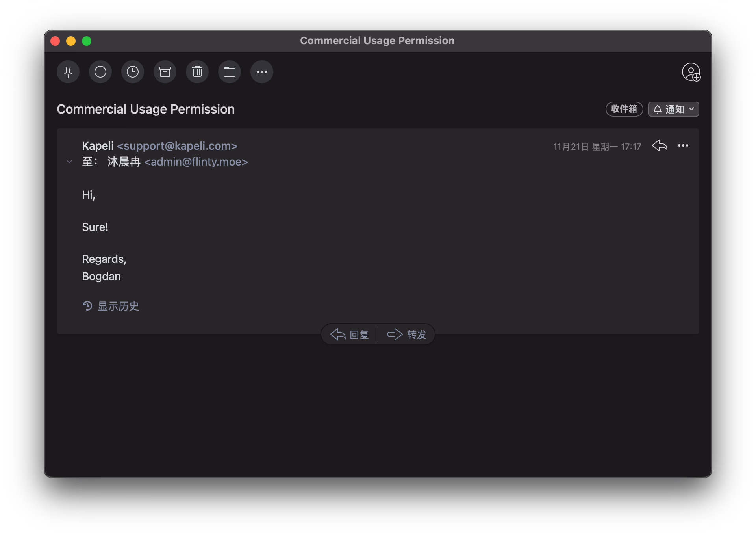Pin this email with the pin icon

point(68,72)
